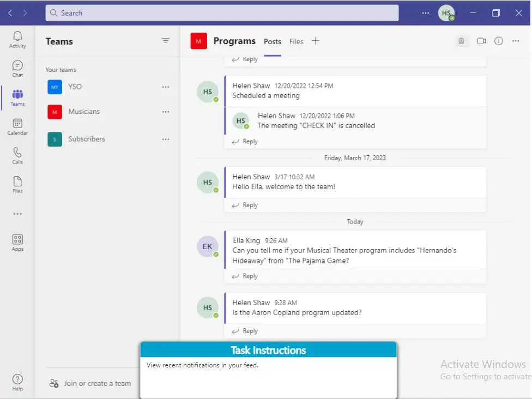The width and height of the screenshot is (532, 399).
Task: Switch to the Chat sidebar icon
Action: [x=17, y=68]
